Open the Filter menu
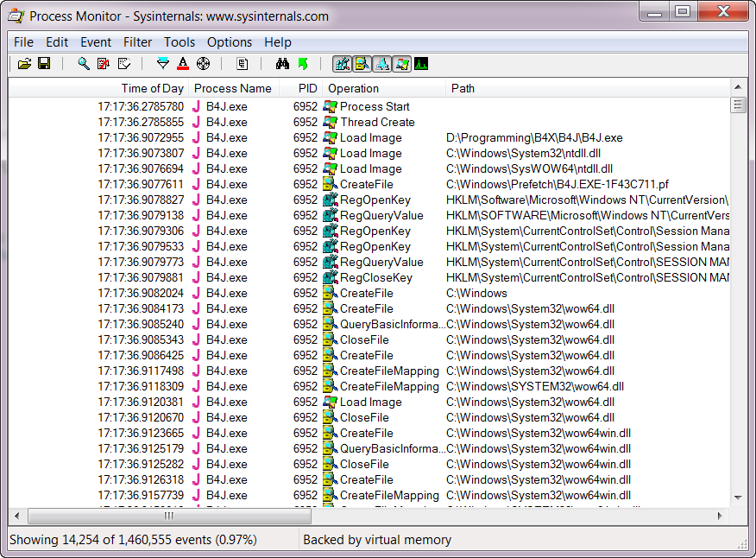This screenshot has height=558, width=756. click(137, 42)
